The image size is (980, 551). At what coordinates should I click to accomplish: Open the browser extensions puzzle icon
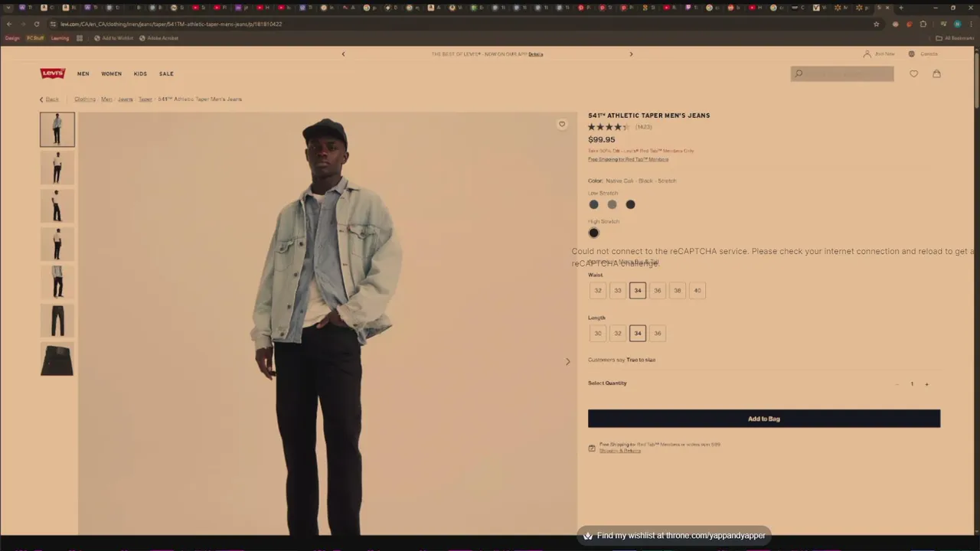pyautogui.click(x=923, y=24)
